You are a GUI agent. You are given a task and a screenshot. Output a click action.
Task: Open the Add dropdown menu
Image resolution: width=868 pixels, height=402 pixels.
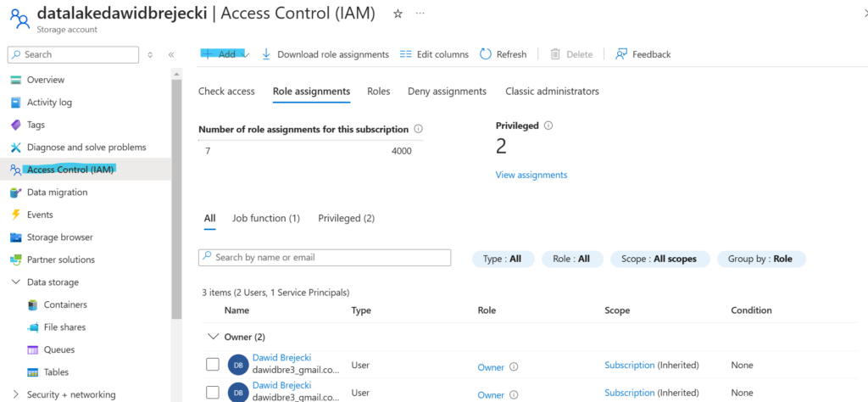(225, 54)
